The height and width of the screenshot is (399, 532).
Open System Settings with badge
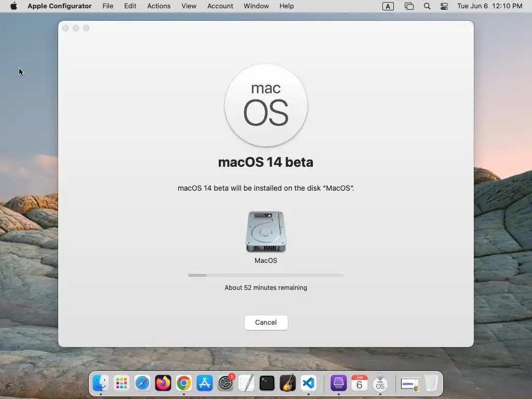click(225, 383)
